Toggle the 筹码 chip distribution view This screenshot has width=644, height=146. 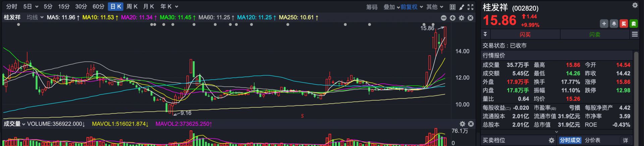(372, 7)
